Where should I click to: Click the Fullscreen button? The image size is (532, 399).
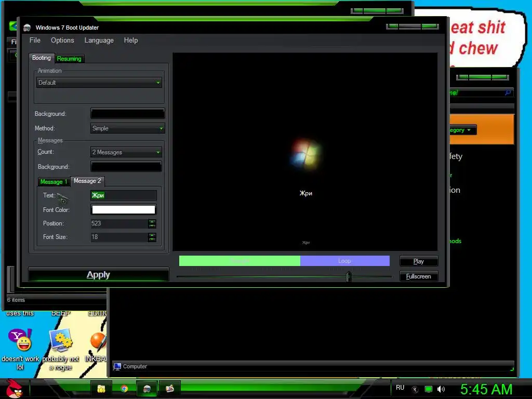419,276
